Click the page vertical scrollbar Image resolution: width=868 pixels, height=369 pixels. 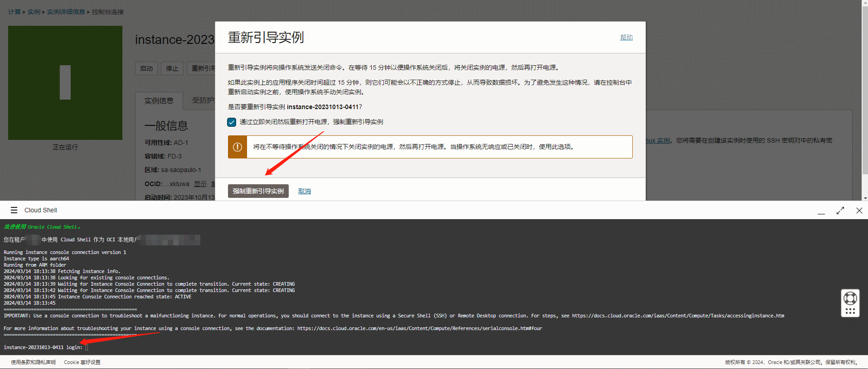point(864,91)
